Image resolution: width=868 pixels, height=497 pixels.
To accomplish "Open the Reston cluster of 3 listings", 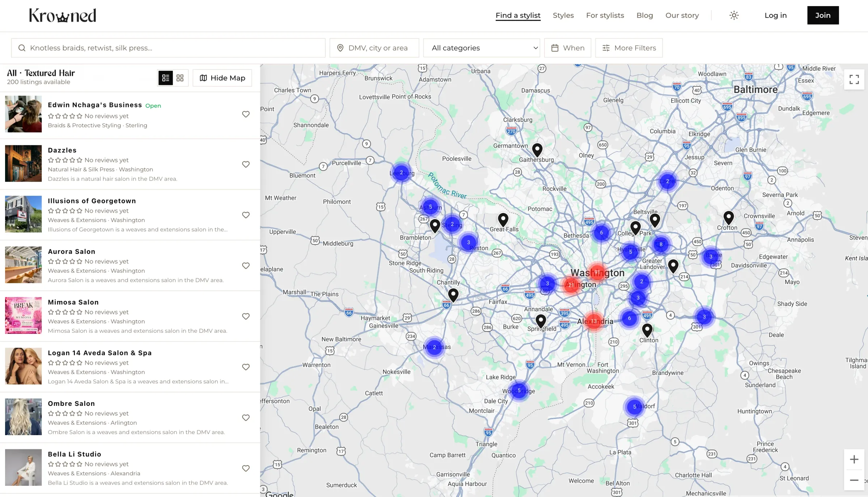I will (468, 242).
